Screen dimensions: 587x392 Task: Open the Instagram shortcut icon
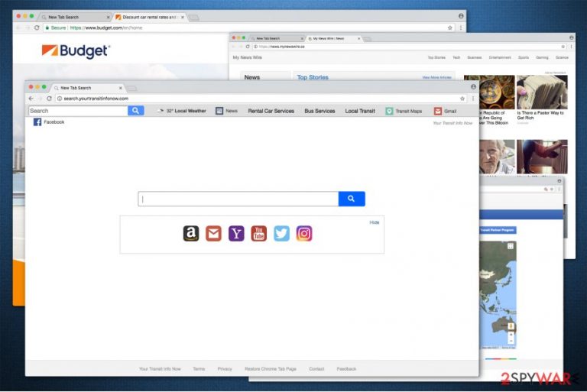pyautogui.click(x=304, y=233)
